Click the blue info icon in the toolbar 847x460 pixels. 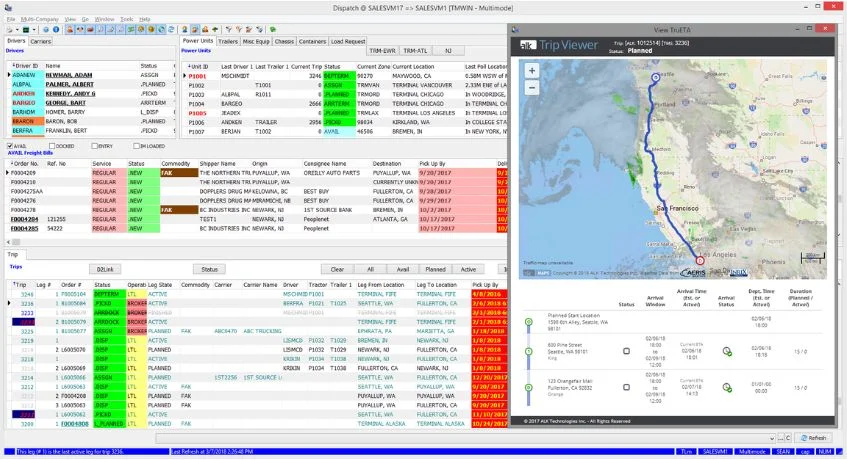click(56, 30)
